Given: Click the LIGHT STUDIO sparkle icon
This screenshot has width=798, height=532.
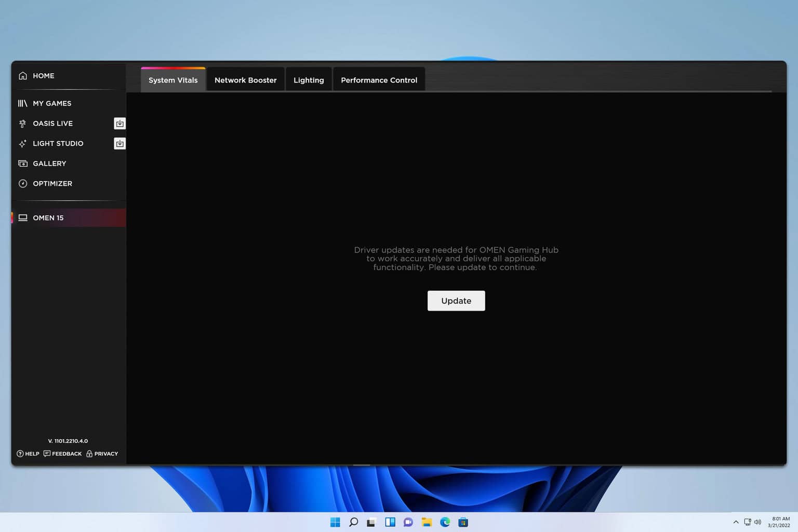Looking at the screenshot, I should click(x=23, y=143).
